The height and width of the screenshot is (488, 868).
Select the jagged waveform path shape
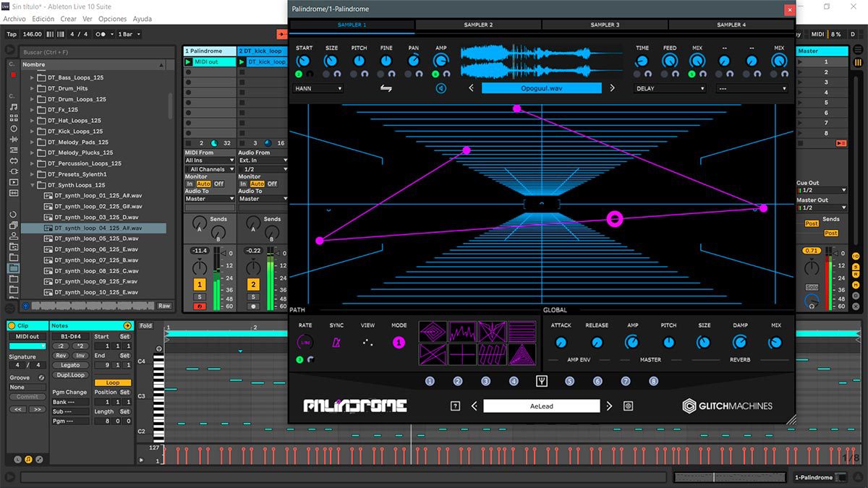pos(462,332)
